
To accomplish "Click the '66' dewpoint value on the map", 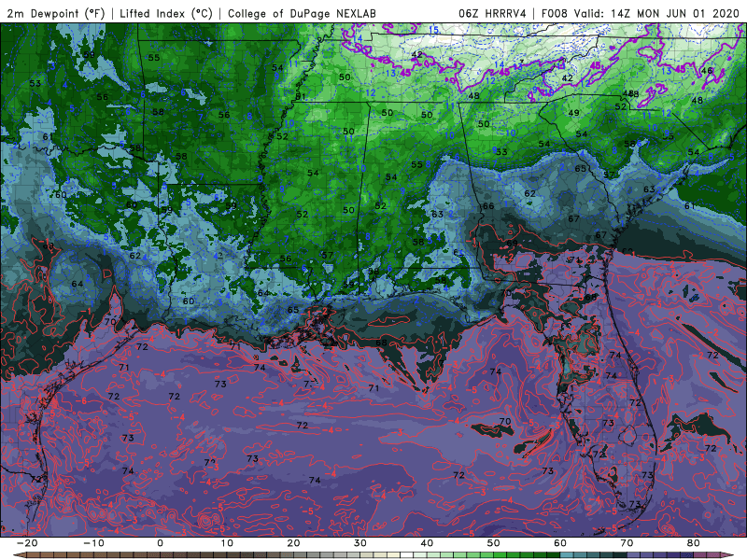I will (x=488, y=206).
